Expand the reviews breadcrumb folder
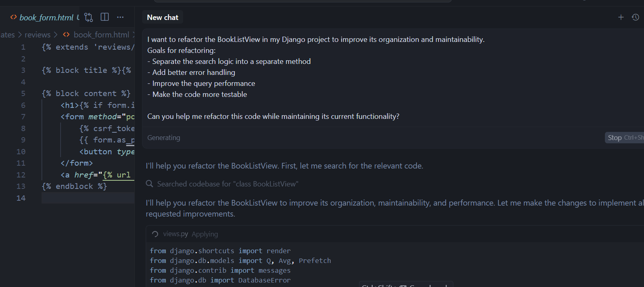Viewport: 644px width, 287px height. tap(37, 35)
